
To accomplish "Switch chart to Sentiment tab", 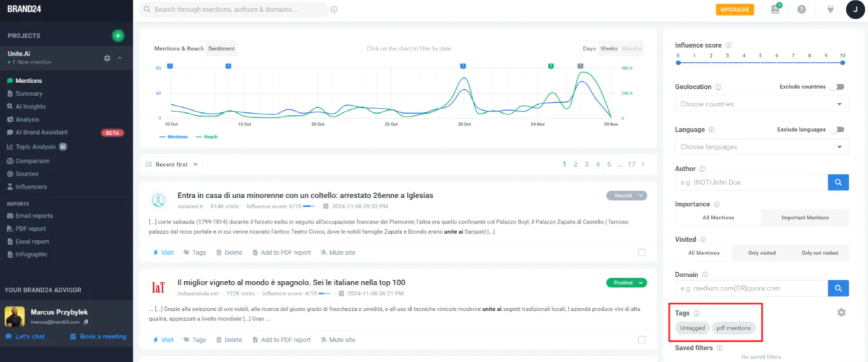I will [x=221, y=49].
